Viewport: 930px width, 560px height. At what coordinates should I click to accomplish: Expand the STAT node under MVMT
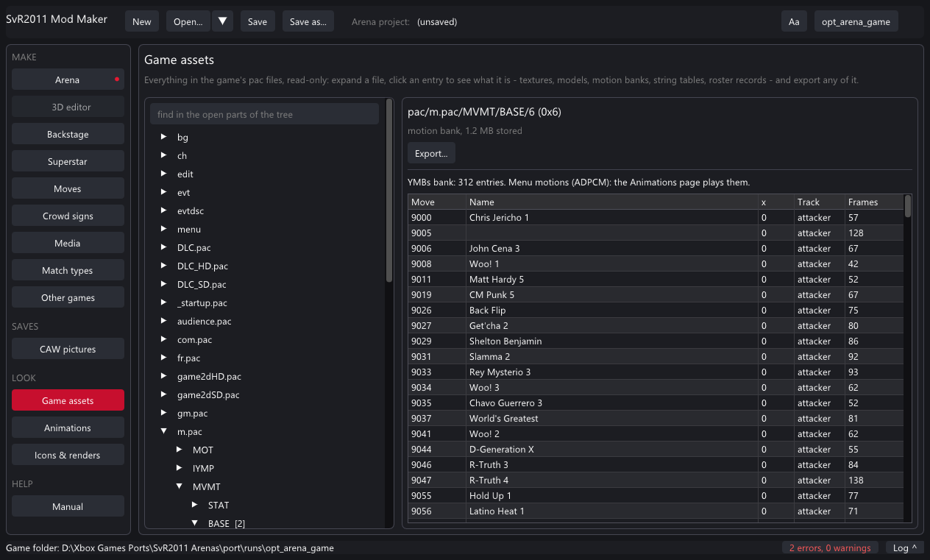[195, 505]
